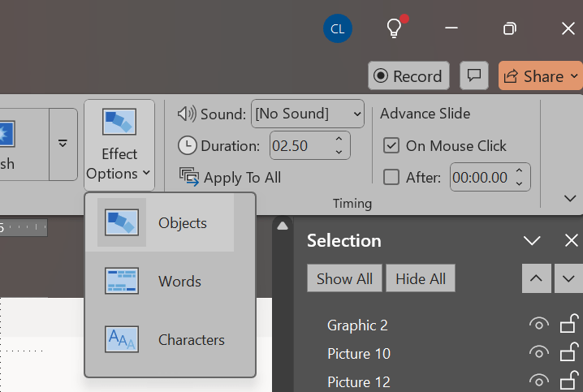The image size is (583, 392).
Task: Click the After 00:00.00 time field
Action: (482, 177)
